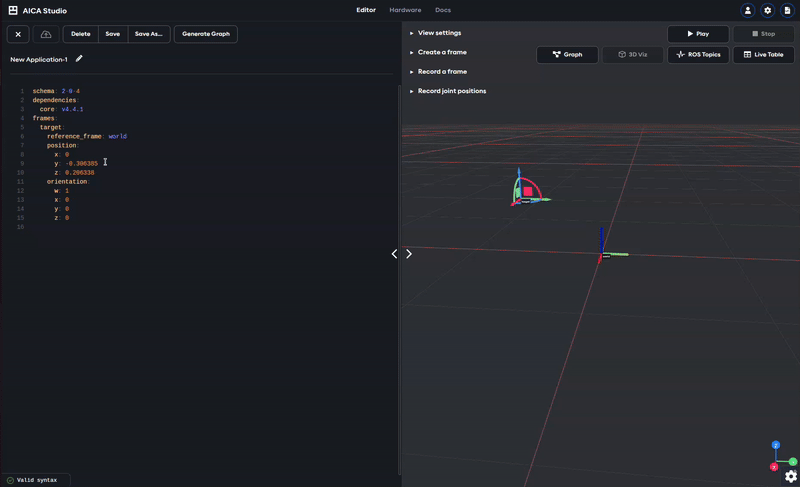Click the AICA Studio logo icon
800x487 pixels.
[x=13, y=10]
